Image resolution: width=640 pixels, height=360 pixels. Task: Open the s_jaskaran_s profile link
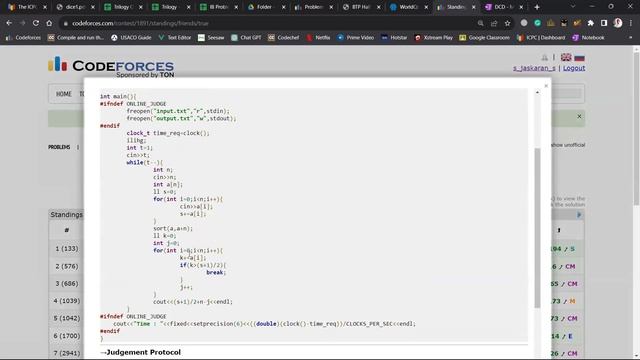[x=534, y=68]
